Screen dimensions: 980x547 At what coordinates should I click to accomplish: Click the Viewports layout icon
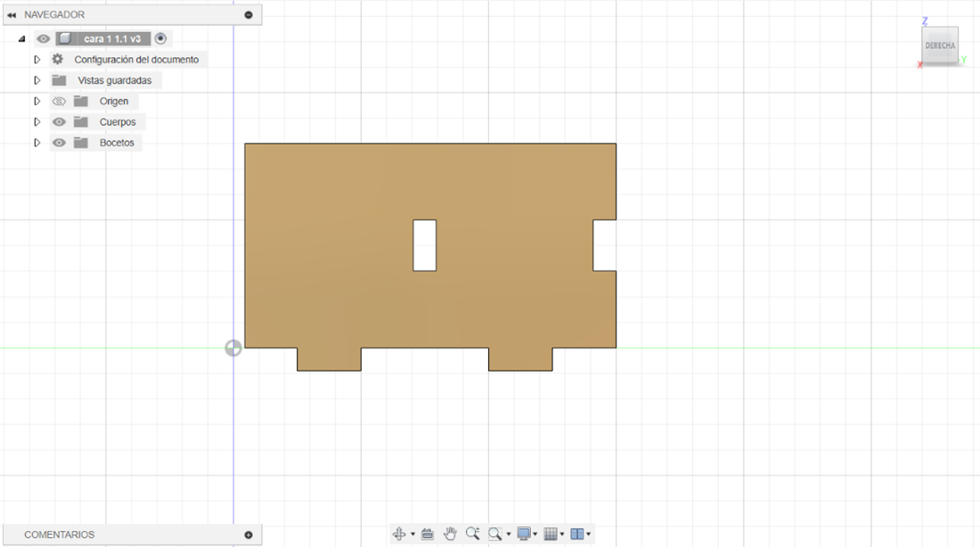point(577,534)
